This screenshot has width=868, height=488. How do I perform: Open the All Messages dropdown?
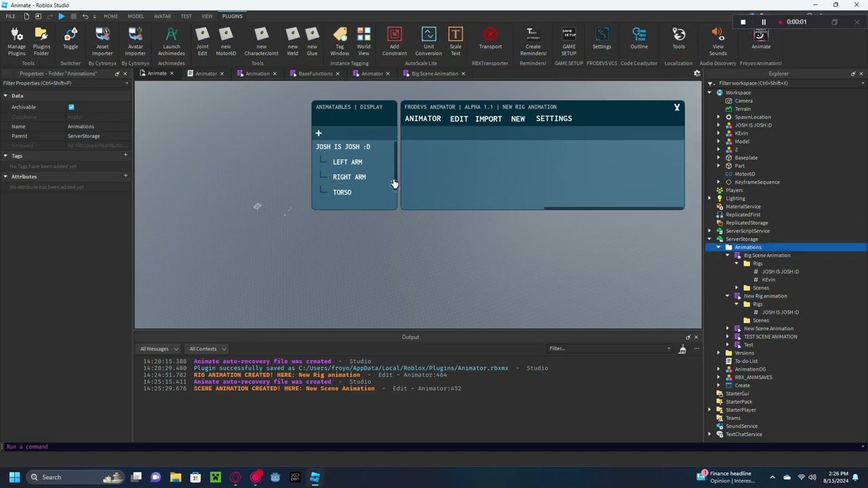click(159, 349)
